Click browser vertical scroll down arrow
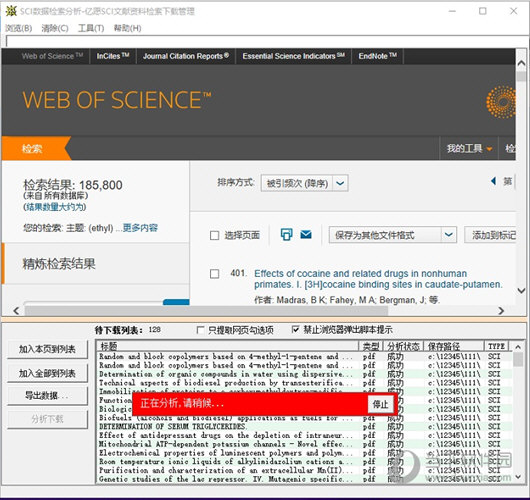 coord(521,290)
